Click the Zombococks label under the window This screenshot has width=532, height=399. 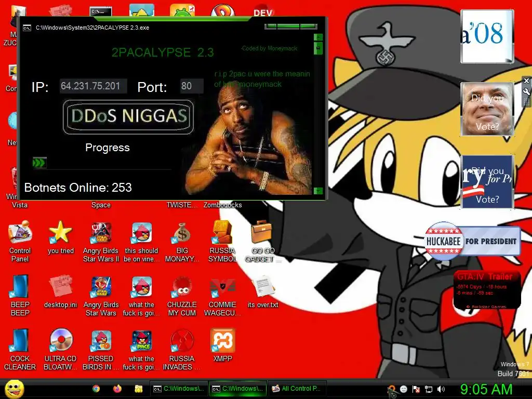[x=222, y=205]
